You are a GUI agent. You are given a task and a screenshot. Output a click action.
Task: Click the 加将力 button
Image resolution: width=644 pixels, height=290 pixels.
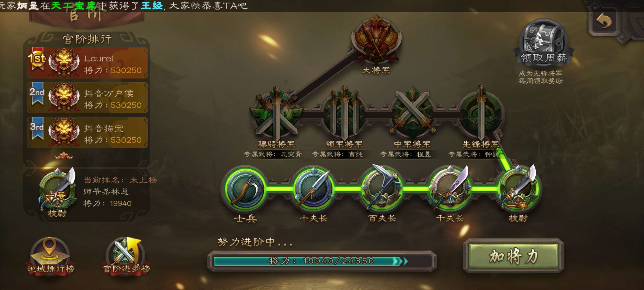click(513, 256)
